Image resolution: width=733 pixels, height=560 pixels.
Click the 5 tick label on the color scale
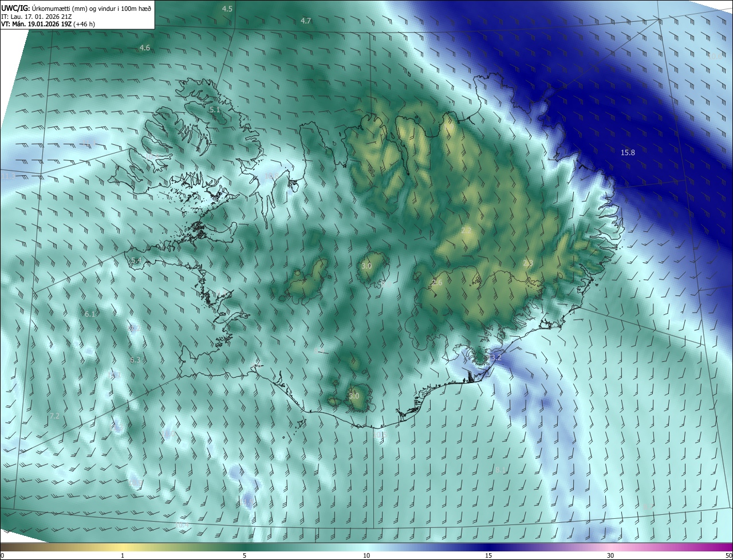pyautogui.click(x=245, y=556)
